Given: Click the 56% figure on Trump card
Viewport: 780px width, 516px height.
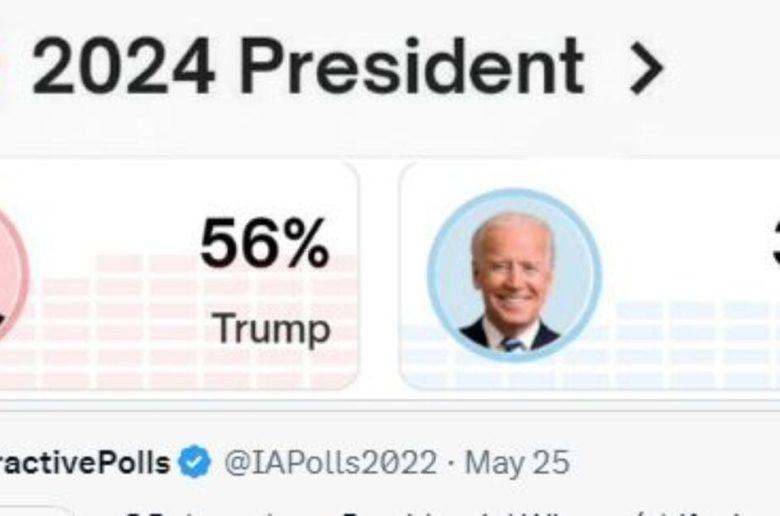Looking at the screenshot, I should pos(264,243).
